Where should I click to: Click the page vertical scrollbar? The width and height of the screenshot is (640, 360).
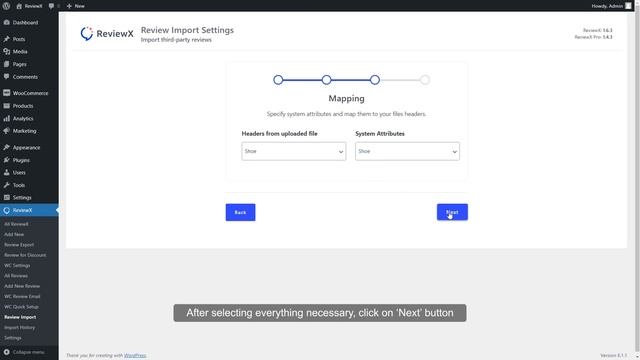[637, 180]
